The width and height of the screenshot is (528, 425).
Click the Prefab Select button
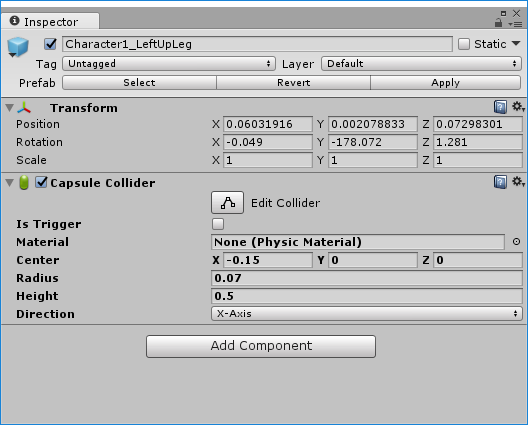139,83
